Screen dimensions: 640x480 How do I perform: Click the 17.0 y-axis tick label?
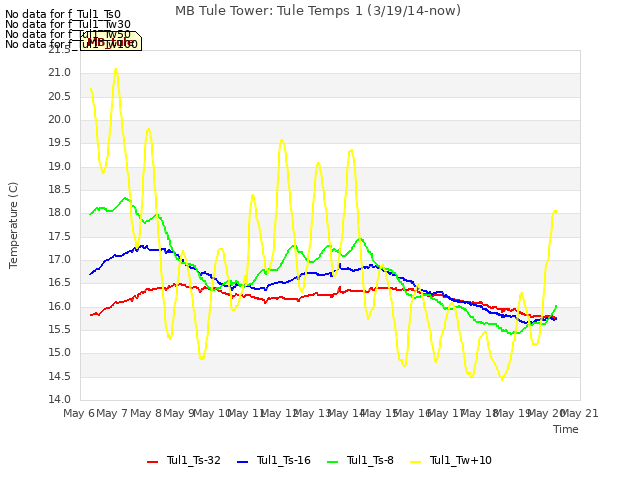click(x=60, y=260)
